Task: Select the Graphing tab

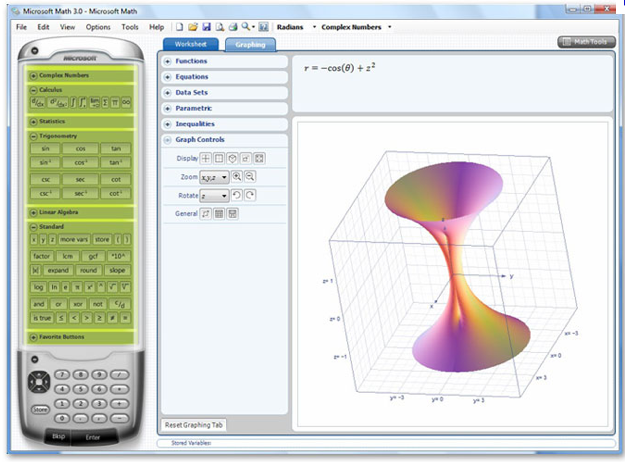Action: point(250,45)
